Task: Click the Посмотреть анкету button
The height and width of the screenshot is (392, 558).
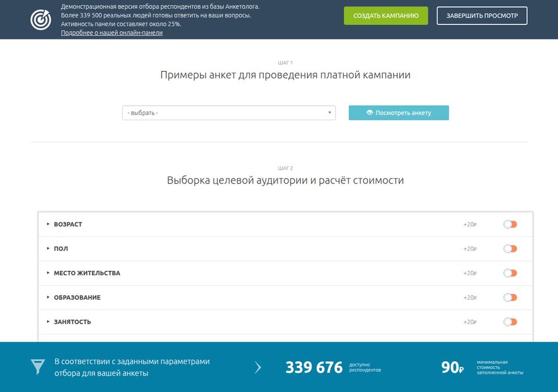Action: pyautogui.click(x=399, y=113)
